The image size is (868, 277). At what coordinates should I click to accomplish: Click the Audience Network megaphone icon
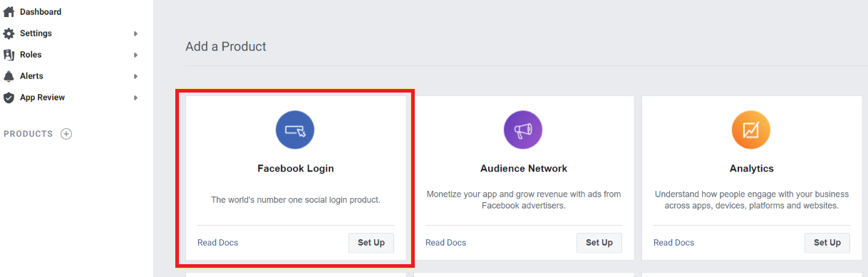pyautogui.click(x=523, y=130)
